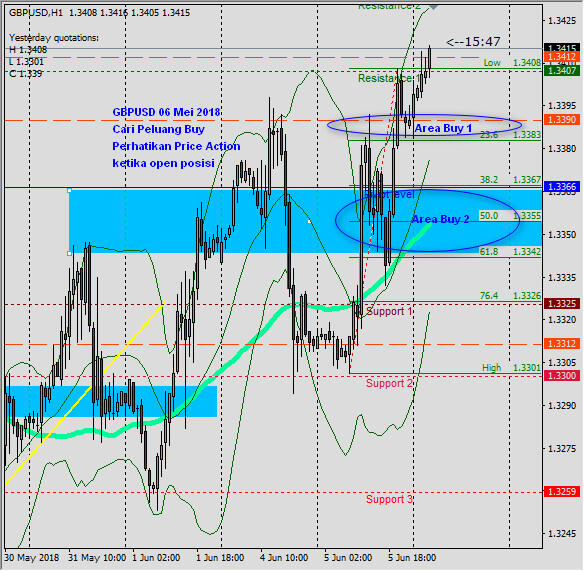
Task: Click the dark red price tag 1.3325
Action: (562, 304)
